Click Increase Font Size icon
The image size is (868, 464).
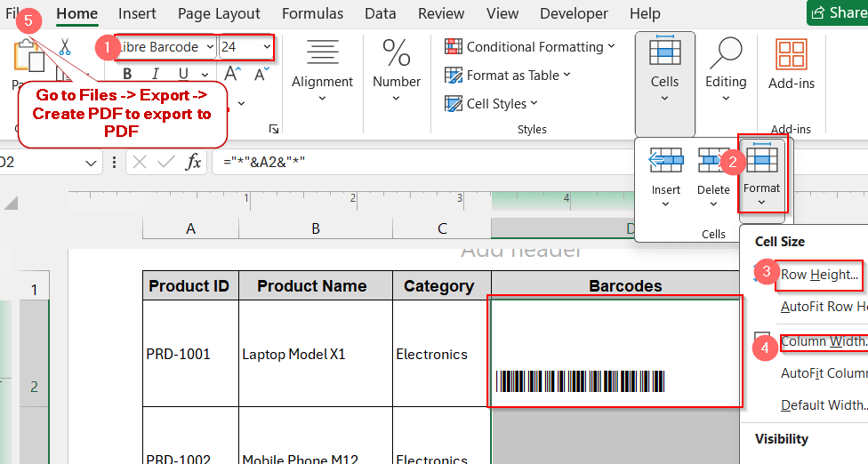click(x=232, y=74)
